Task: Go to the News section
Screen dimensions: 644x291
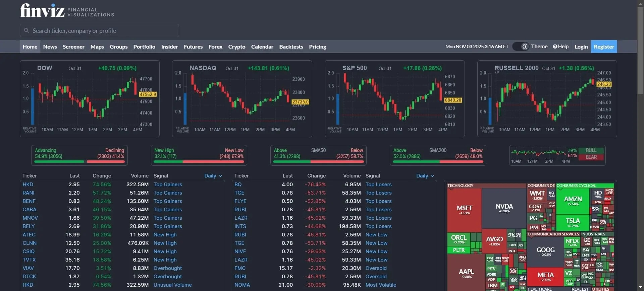Action: tap(50, 47)
